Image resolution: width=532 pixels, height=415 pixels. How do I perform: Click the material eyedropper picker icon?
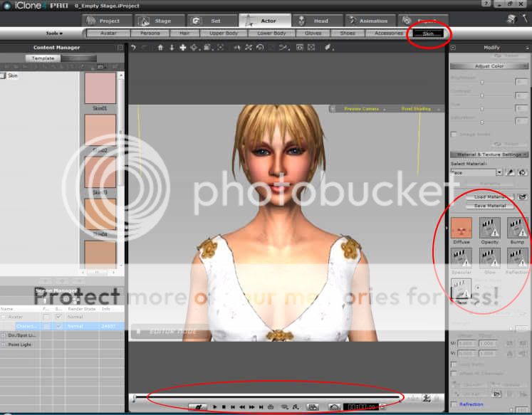pos(510,172)
